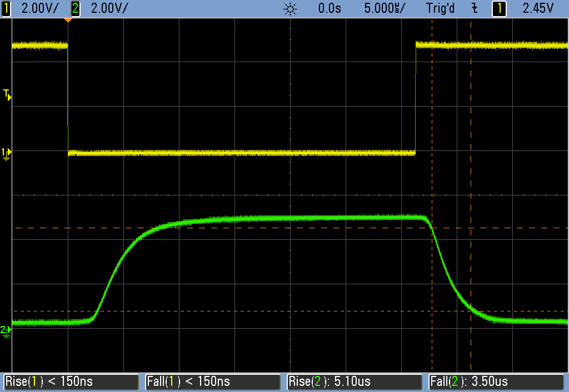Click the falling-edge trigger slope icon

coord(475,8)
